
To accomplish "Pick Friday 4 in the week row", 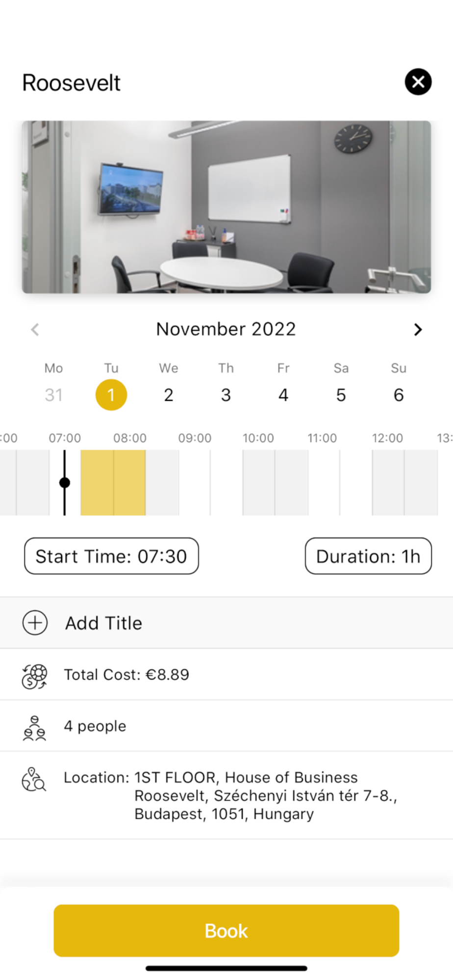I will click(x=283, y=395).
